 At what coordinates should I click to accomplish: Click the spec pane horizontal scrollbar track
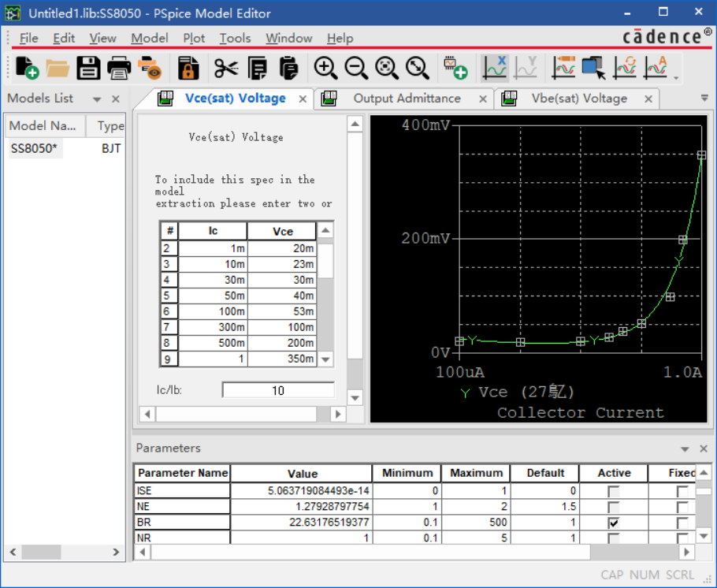click(x=323, y=414)
